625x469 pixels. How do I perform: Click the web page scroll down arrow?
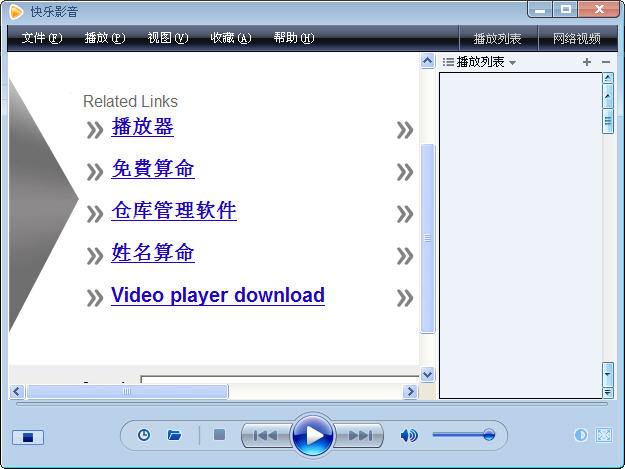(427, 375)
